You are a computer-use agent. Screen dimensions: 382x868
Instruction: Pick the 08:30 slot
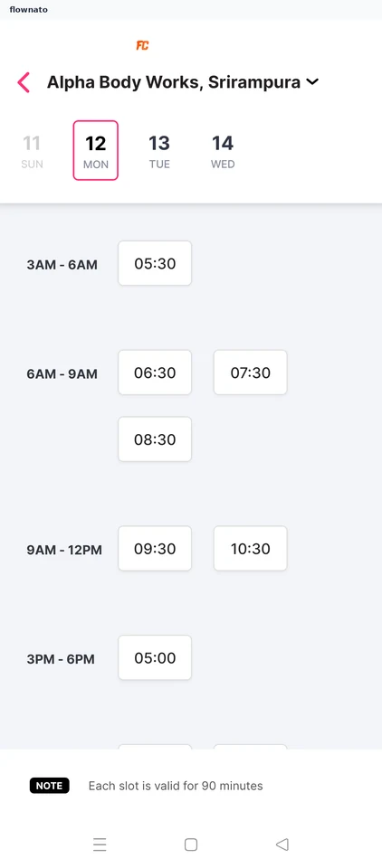155,439
